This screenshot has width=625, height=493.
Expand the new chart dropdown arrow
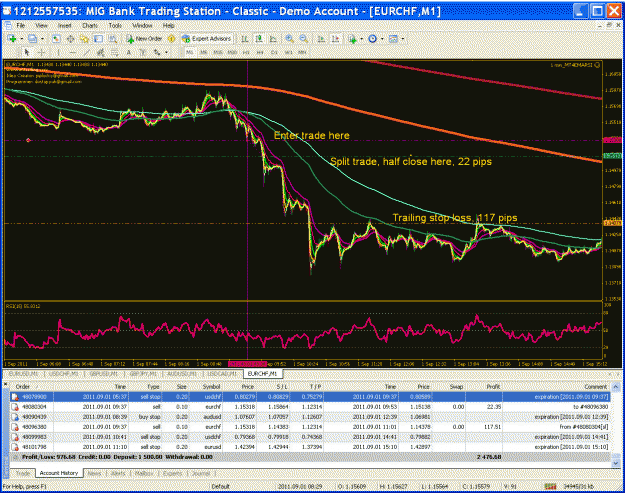point(22,39)
